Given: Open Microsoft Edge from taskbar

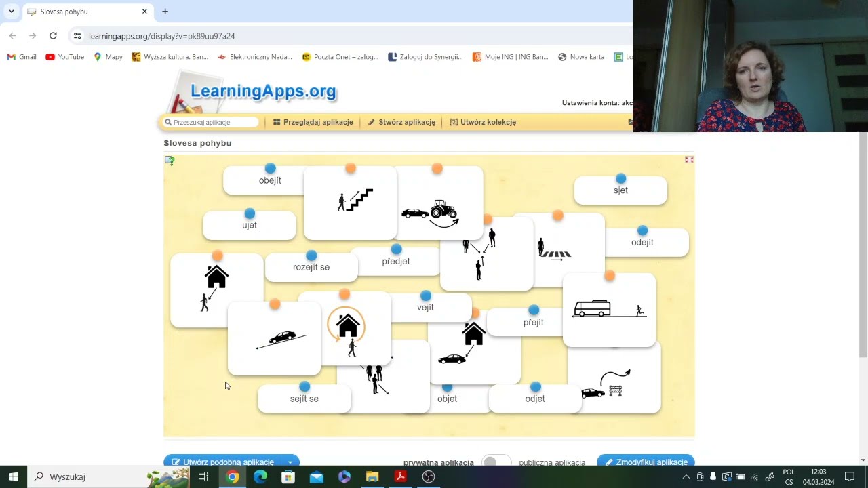Looking at the screenshot, I should coord(260,476).
